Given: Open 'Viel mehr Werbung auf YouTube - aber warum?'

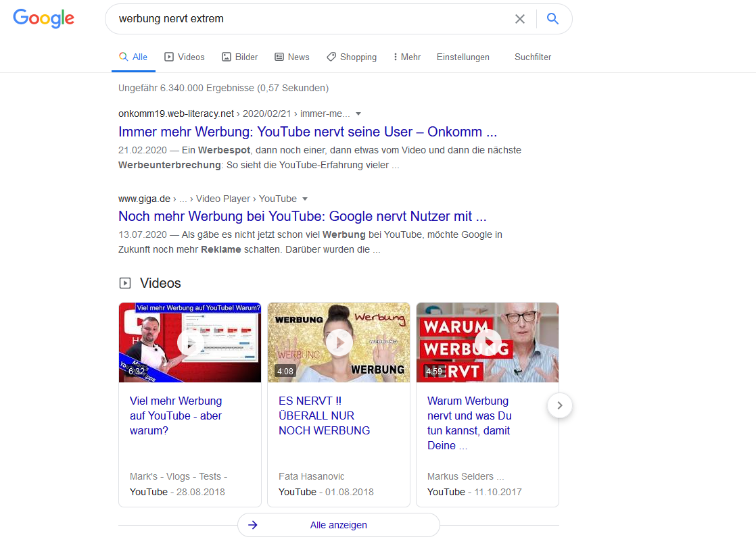Looking at the screenshot, I should (x=176, y=415).
